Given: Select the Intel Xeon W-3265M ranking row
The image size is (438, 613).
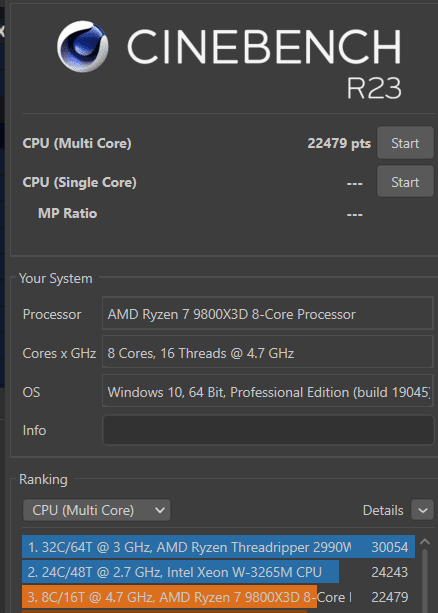Looking at the screenshot, I should point(218,572).
